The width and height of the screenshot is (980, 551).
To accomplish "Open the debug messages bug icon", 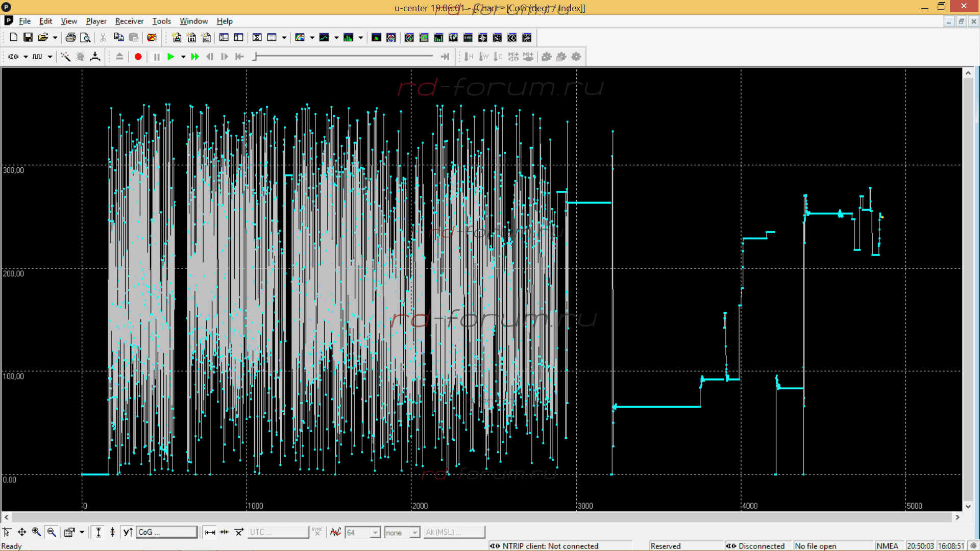I will pos(80,57).
